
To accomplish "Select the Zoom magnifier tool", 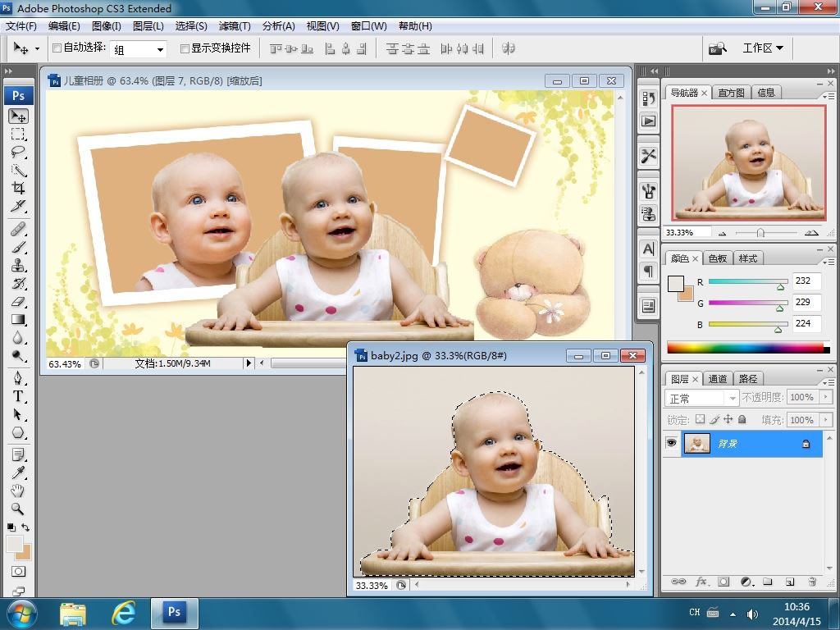I will (18, 509).
